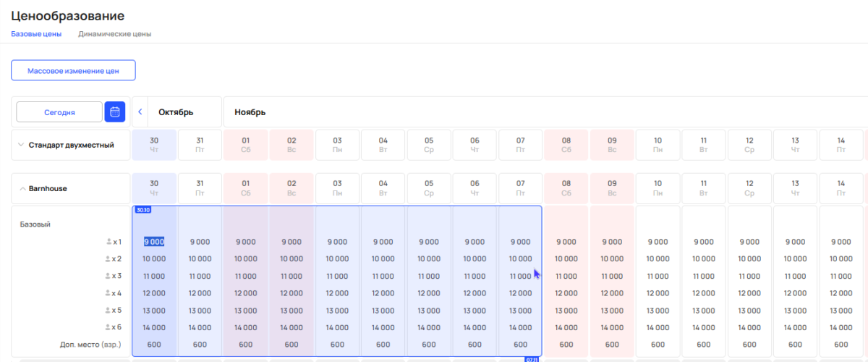Viewport: 868px width, 362px height.
Task: Click the 31 Пт date header in Стандарт двухместный row
Action: click(200, 145)
